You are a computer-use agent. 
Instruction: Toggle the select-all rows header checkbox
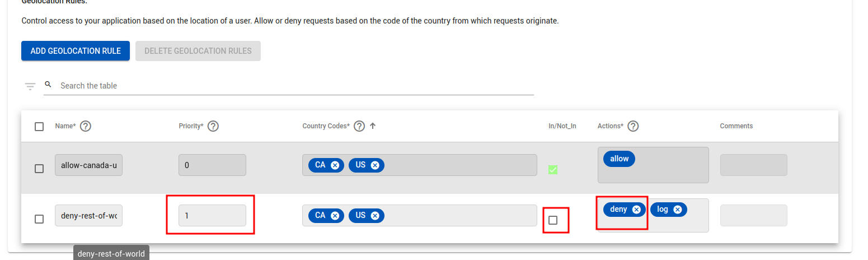click(x=39, y=127)
